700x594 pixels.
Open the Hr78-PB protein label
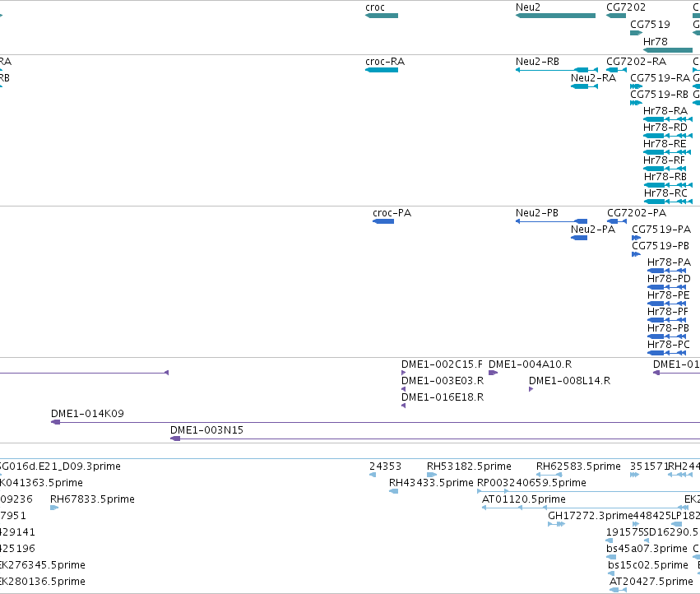[668, 327]
